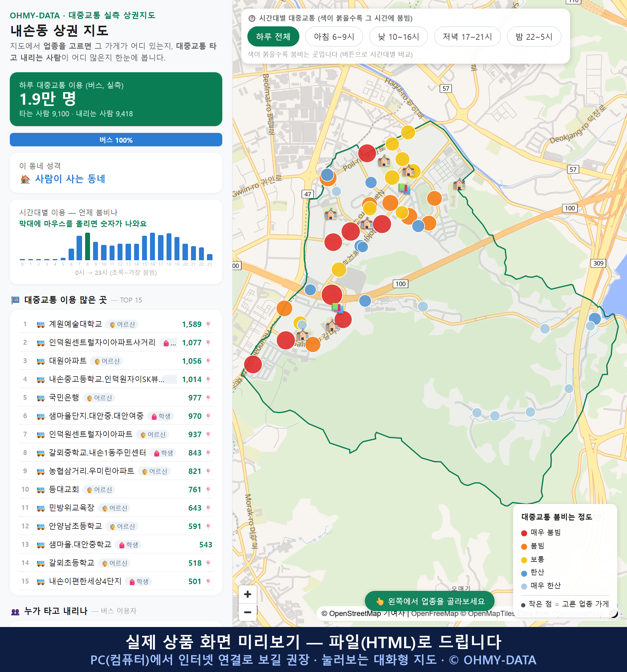Zoom in the map with plus button
This screenshot has height=672, width=627.
tap(248, 594)
